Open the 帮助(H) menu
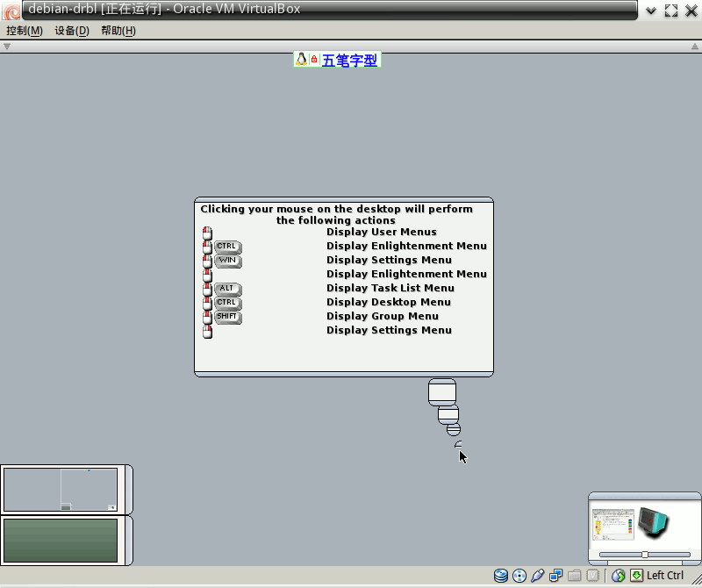Viewport: 702px width, 588px height. (118, 31)
